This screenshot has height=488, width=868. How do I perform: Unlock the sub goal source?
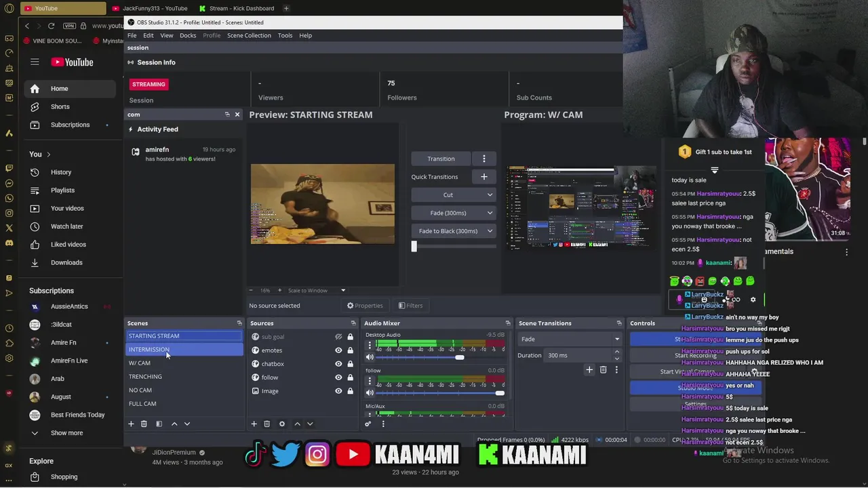tap(350, 337)
